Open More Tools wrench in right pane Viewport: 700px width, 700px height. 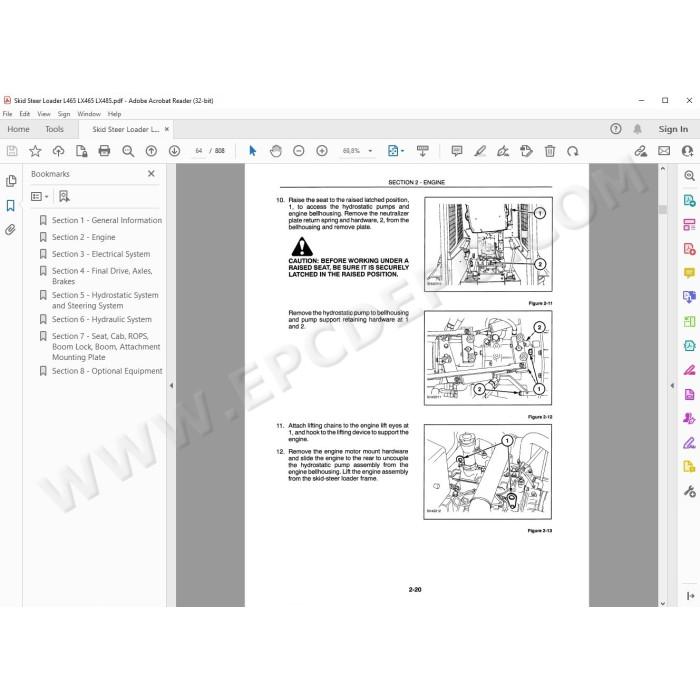pyautogui.click(x=689, y=492)
